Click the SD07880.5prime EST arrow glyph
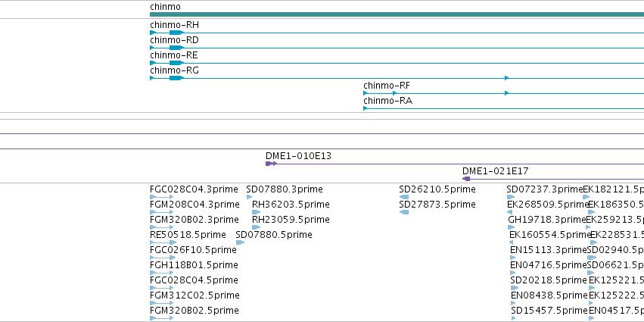Screen dimensions: 644x322 pyautogui.click(x=240, y=242)
